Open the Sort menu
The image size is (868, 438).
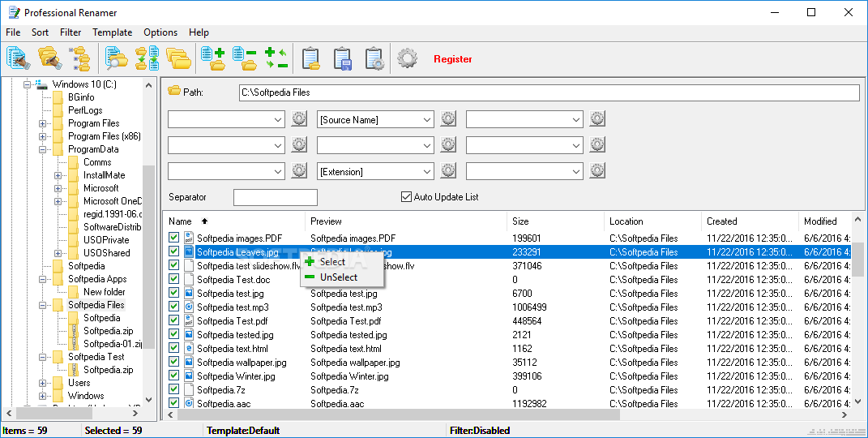click(x=40, y=32)
